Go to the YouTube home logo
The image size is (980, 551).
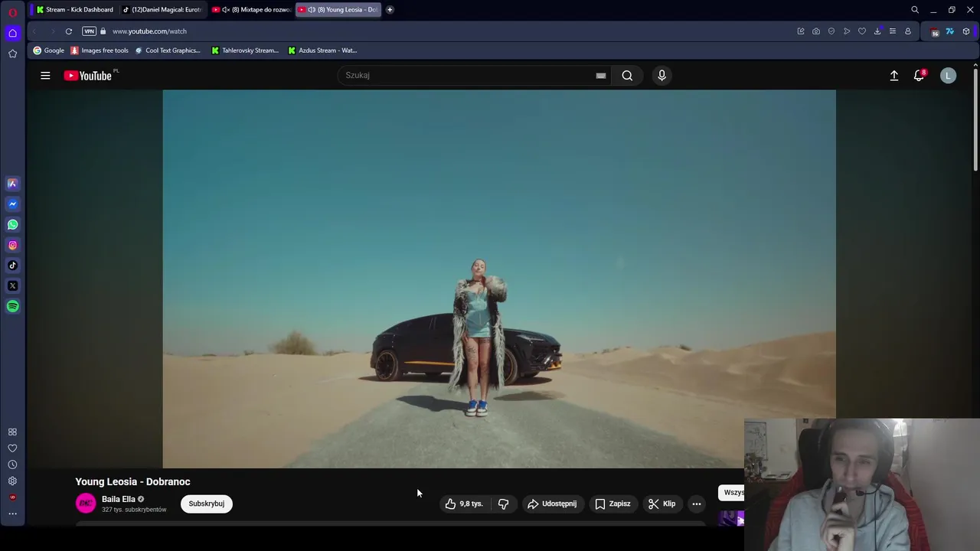pos(88,75)
